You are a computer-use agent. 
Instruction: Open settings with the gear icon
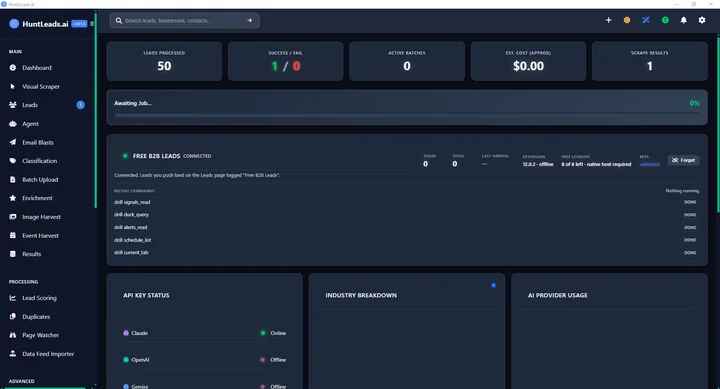(x=702, y=20)
